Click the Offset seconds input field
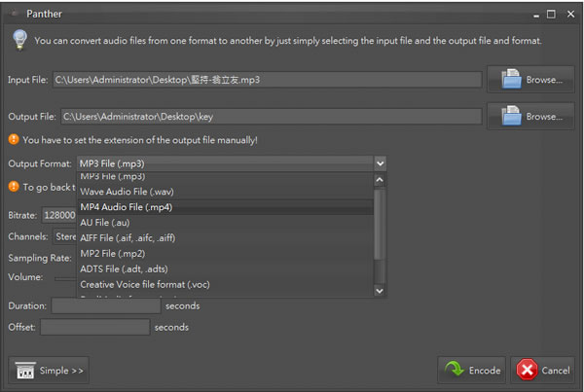 (95, 327)
